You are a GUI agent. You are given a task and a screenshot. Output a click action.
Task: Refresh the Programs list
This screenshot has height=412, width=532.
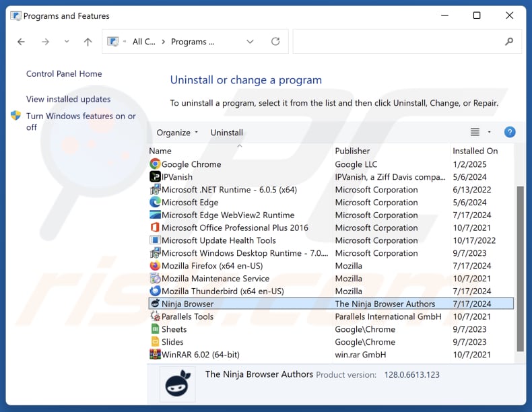coord(275,41)
